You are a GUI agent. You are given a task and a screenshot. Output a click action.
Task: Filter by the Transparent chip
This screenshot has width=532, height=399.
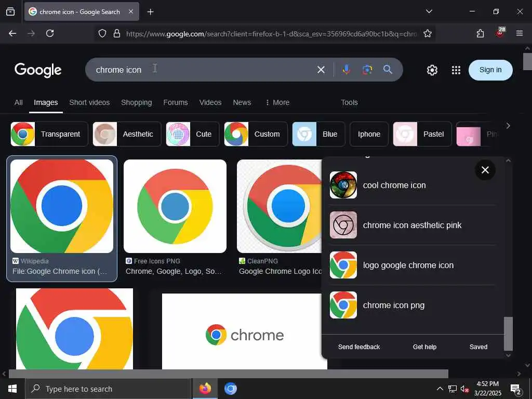click(49, 134)
